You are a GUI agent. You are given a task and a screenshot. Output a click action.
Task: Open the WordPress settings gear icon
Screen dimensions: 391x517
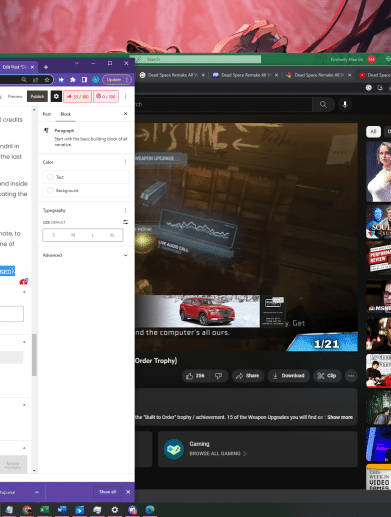[x=56, y=96]
